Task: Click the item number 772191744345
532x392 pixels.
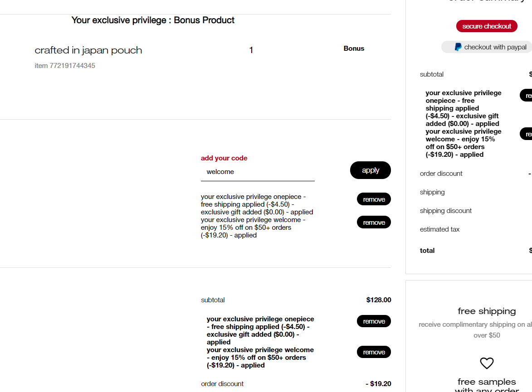Action: 65,66
